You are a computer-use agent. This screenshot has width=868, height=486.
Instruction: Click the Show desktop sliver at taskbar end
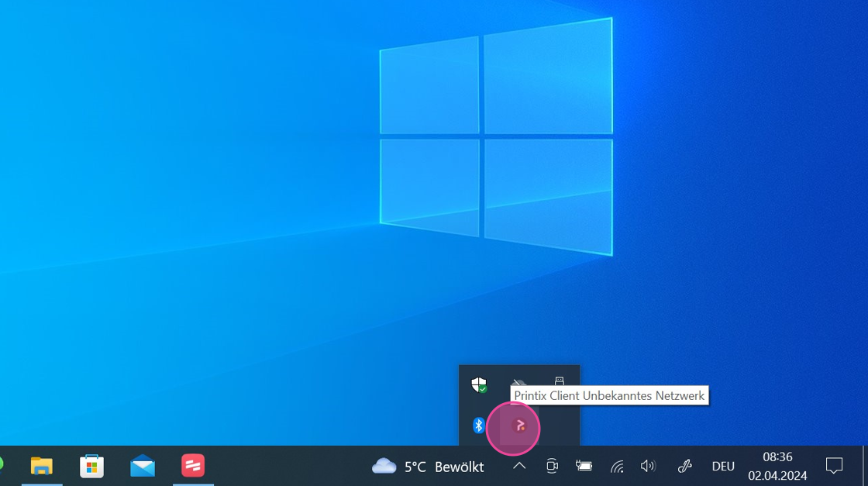(x=865, y=466)
